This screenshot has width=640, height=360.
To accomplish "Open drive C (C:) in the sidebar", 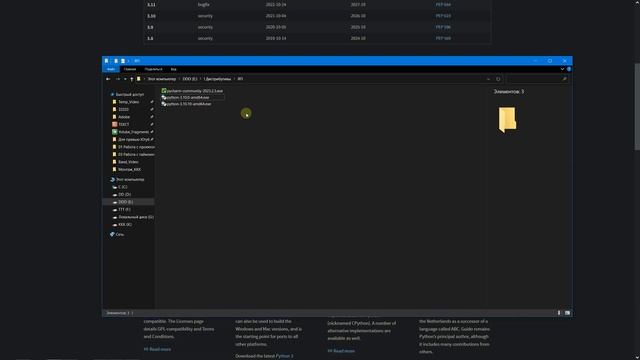I will click(x=122, y=187).
